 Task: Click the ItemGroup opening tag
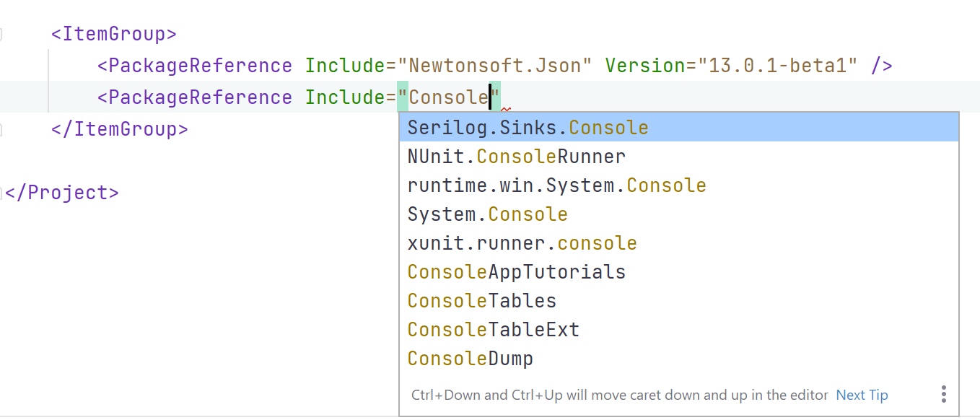[x=113, y=33]
